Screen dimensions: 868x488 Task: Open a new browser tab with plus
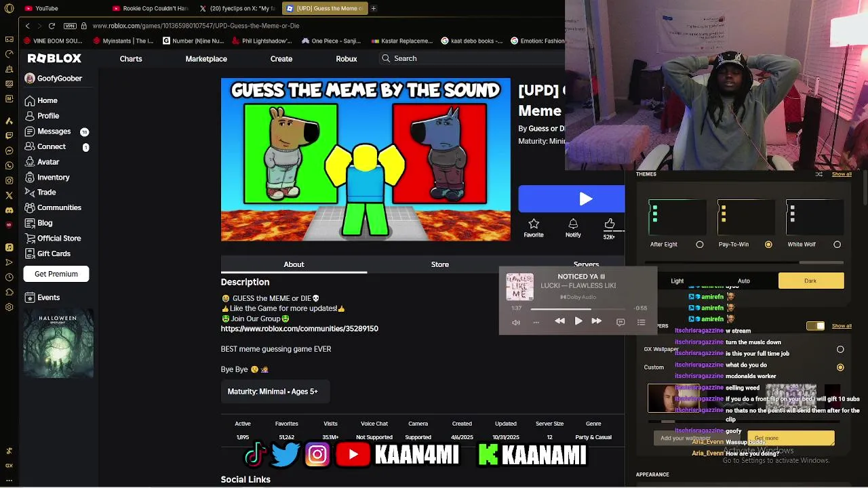tap(373, 8)
